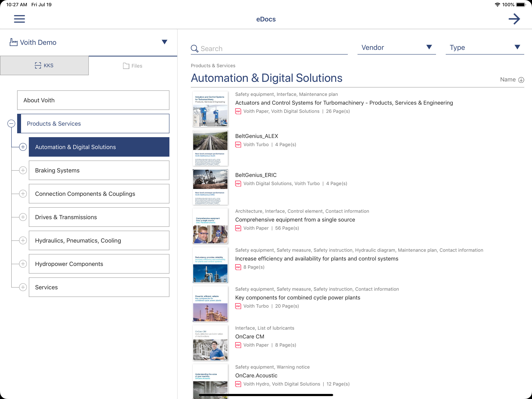Image resolution: width=532 pixels, height=399 pixels.
Task: Click PDF icon for OnCare.Acoustic
Action: pyautogui.click(x=238, y=384)
